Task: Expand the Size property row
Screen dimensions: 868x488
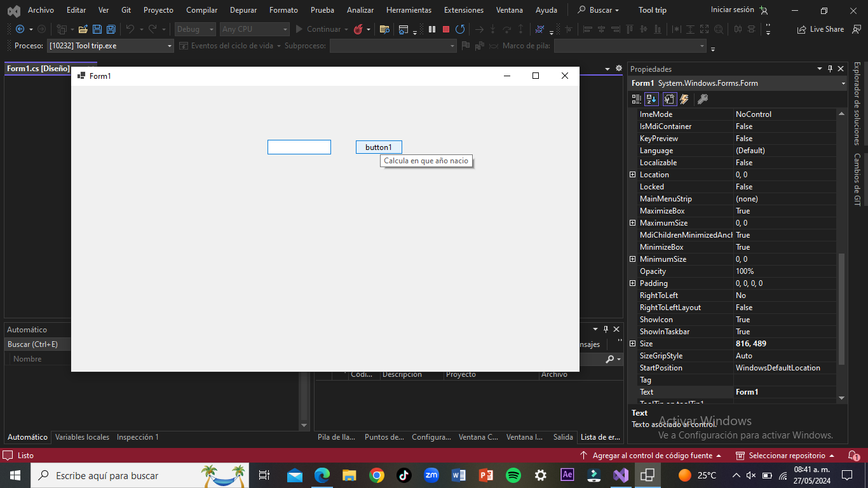Action: point(632,344)
